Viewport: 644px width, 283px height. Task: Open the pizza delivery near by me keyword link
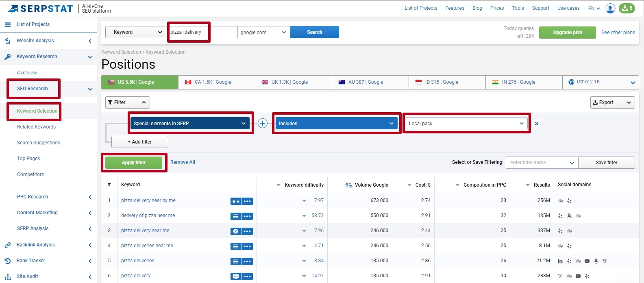pyautogui.click(x=148, y=200)
